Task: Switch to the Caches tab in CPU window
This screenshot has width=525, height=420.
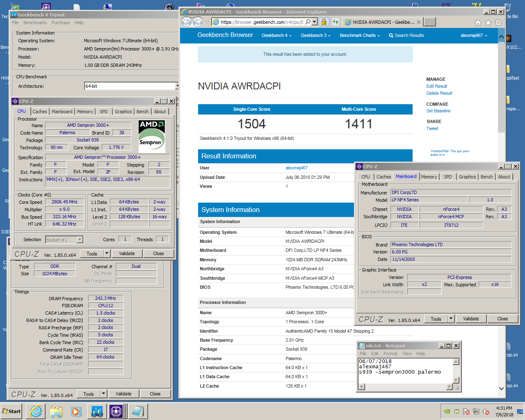Action: [x=40, y=112]
